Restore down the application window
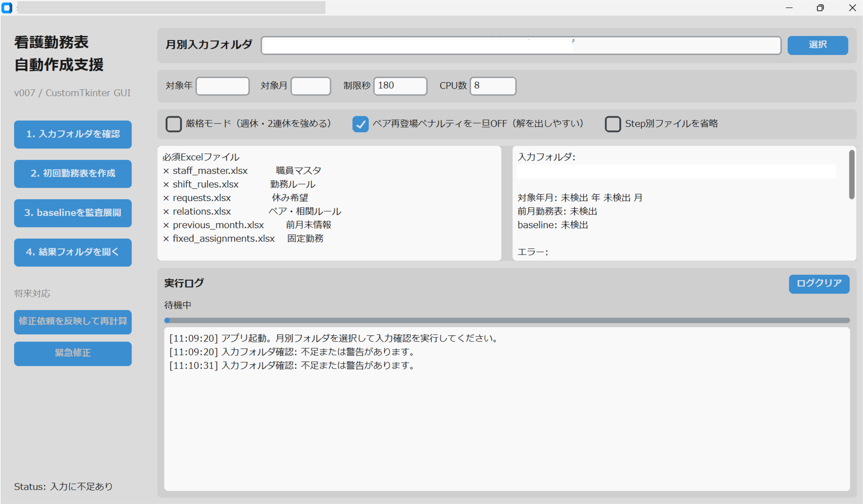The image size is (863, 504). coord(820,7)
